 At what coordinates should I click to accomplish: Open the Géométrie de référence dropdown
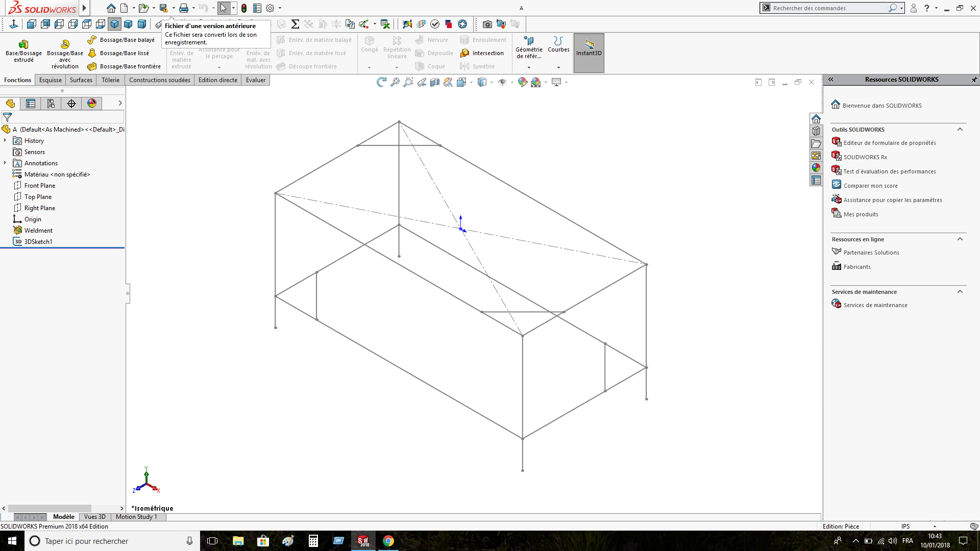pos(529,67)
